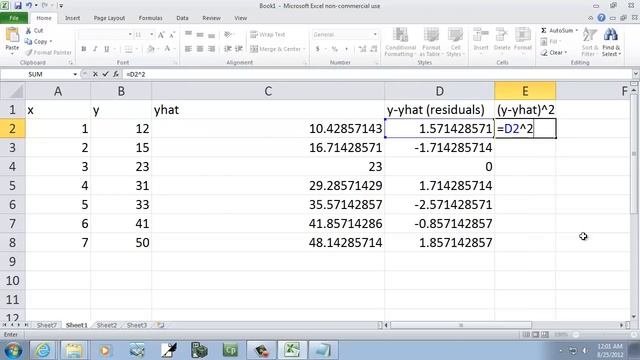Switch to the View tab
This screenshot has height=360, width=640.
point(240,18)
